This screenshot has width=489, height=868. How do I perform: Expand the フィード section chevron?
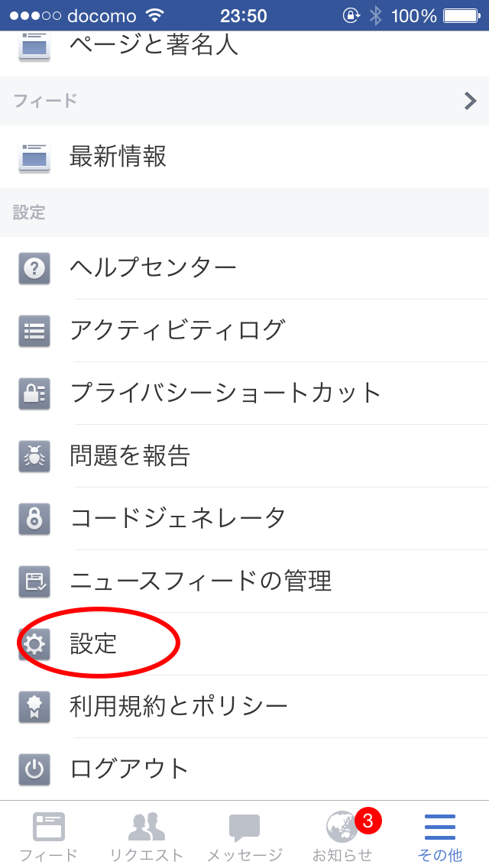(x=470, y=101)
